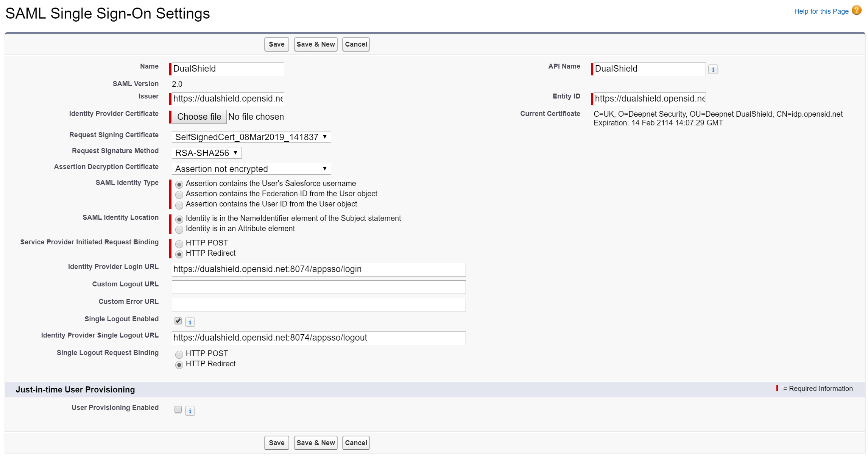Open the Help for this Page link

(821, 11)
